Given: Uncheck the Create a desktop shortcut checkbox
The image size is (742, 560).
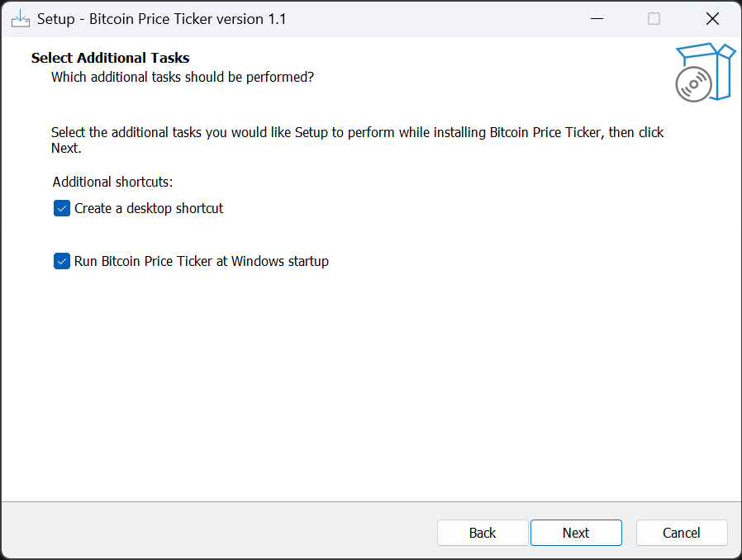Looking at the screenshot, I should click(x=62, y=208).
